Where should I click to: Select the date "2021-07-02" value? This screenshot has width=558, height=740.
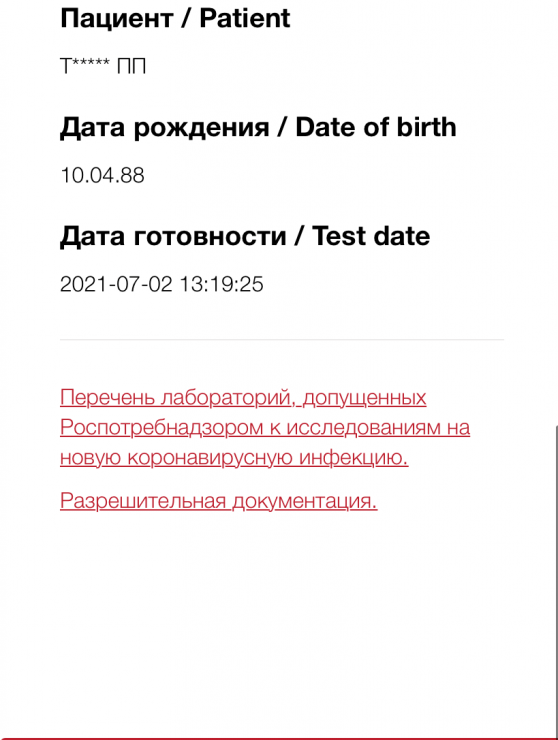tap(116, 284)
